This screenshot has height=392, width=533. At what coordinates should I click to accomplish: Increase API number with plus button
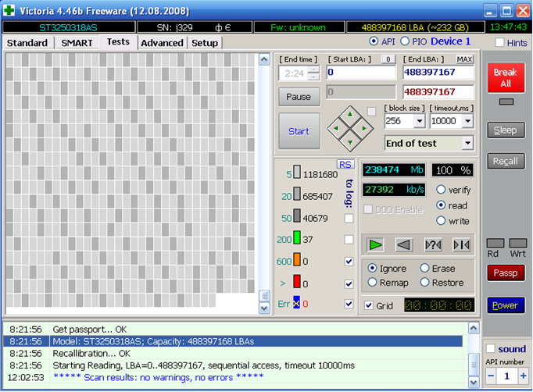pyautogui.click(x=523, y=376)
